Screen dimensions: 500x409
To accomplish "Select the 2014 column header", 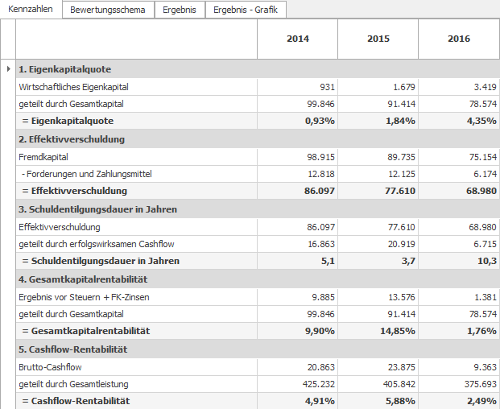I will coord(298,39).
